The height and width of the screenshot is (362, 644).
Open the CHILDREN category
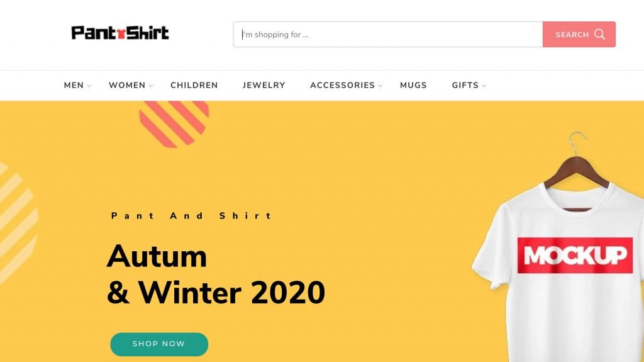tap(194, 85)
